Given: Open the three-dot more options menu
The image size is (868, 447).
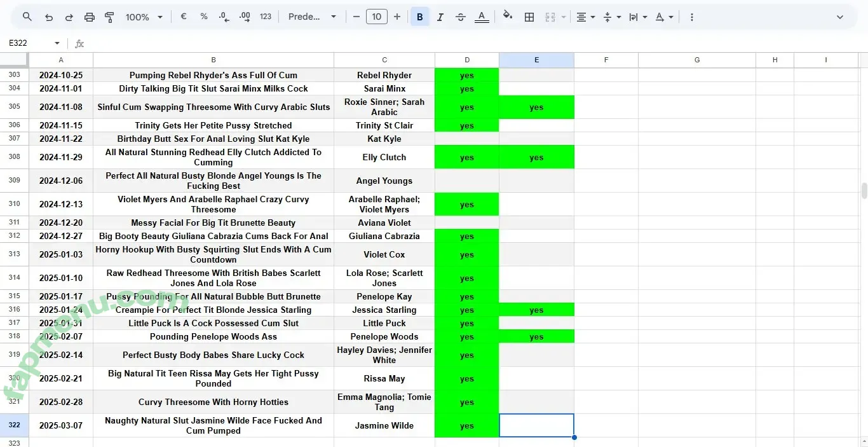Looking at the screenshot, I should (692, 17).
